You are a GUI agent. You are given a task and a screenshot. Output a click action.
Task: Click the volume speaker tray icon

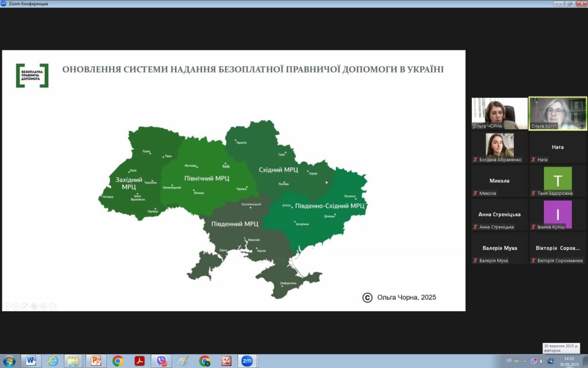point(542,361)
